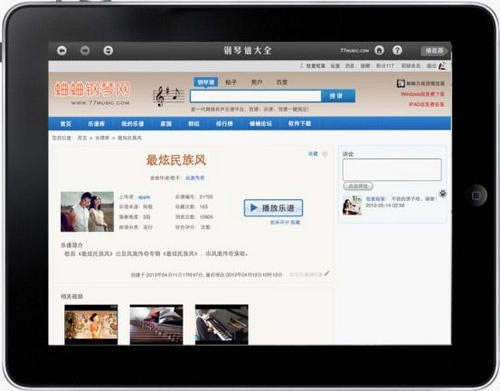Tap the iPad hardware home button
This screenshot has width=500, height=391.
coord(476,196)
